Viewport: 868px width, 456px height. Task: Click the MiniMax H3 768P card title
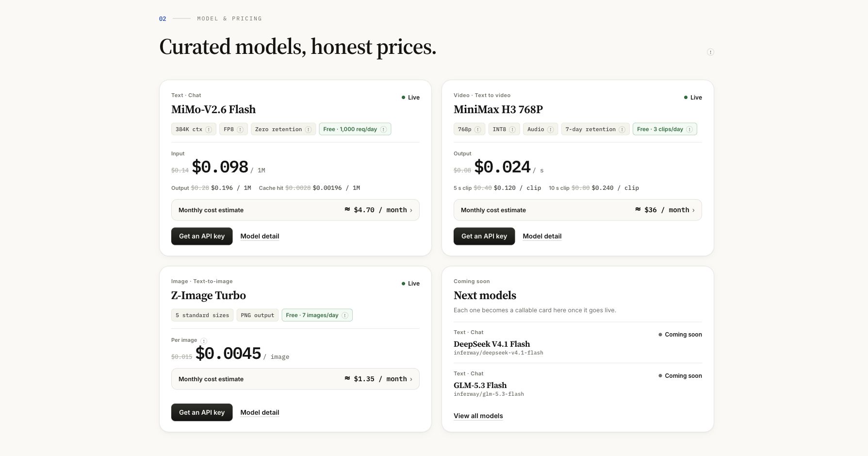498,110
